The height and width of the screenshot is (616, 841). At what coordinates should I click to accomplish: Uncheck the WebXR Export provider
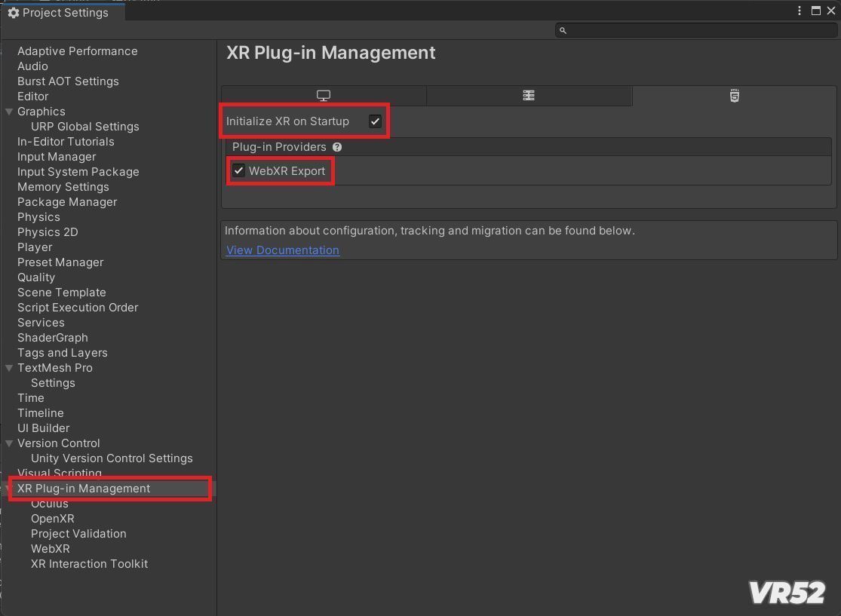pyautogui.click(x=238, y=170)
